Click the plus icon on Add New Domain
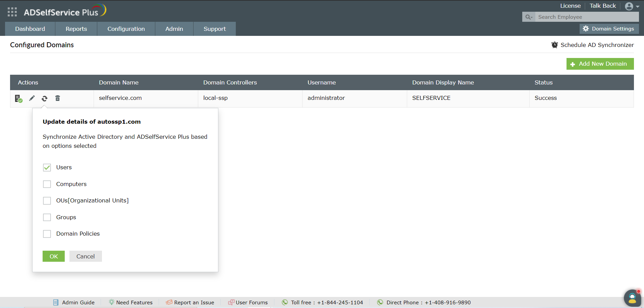Viewport: 644px width, 308px height. 573,64
